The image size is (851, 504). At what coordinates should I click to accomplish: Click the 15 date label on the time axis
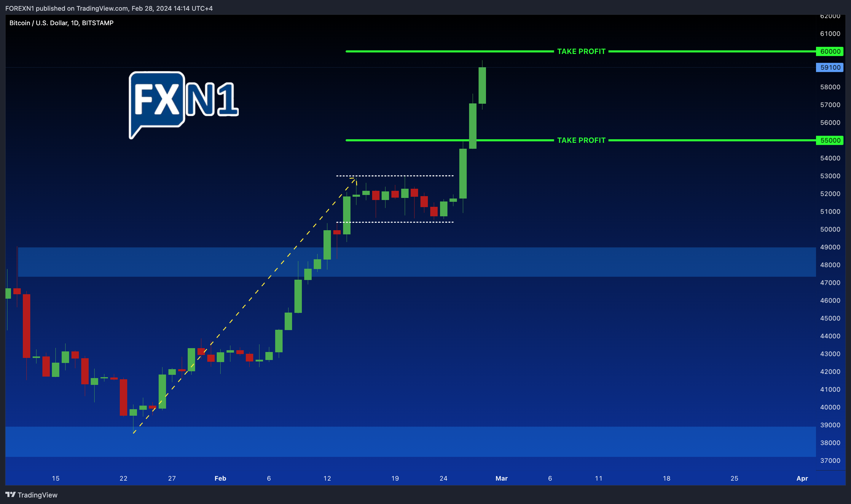coord(55,478)
